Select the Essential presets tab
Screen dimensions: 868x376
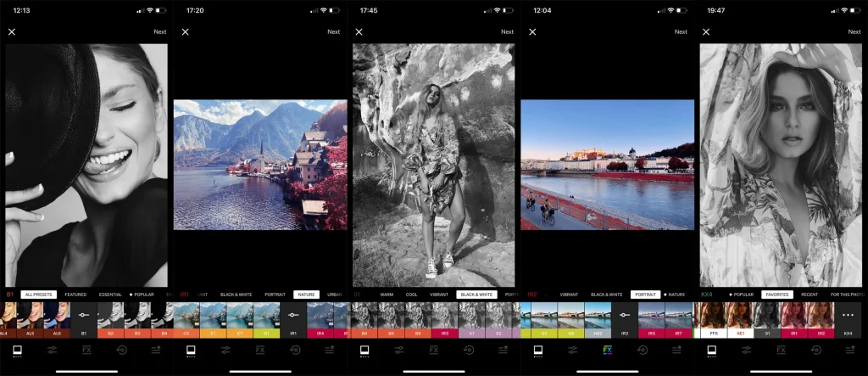110,295
